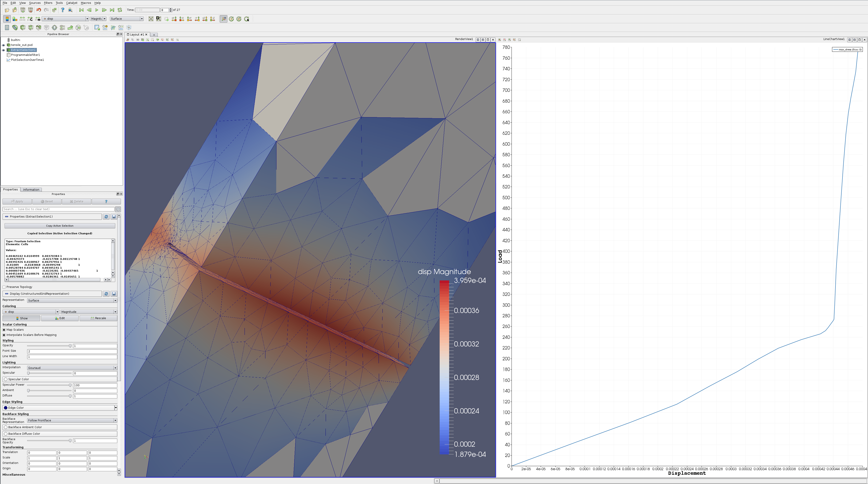Switch to the Information tab
This screenshot has height=484, width=868.
coord(31,190)
